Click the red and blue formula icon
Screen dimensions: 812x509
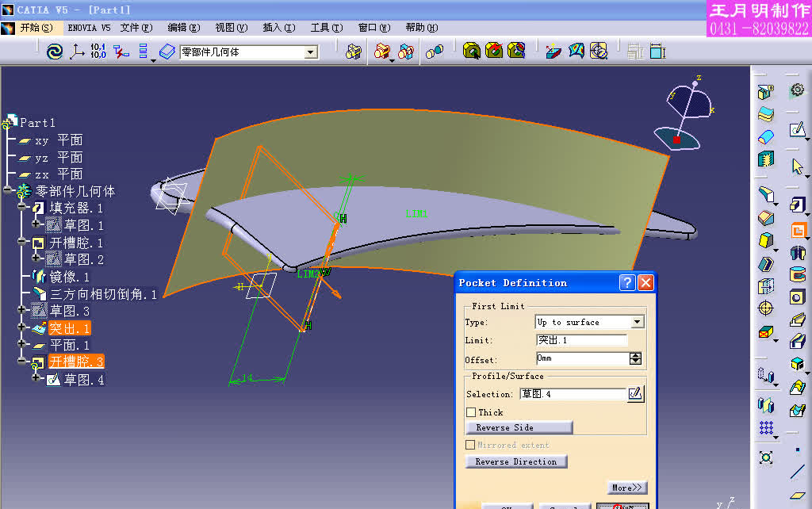[x=121, y=52]
